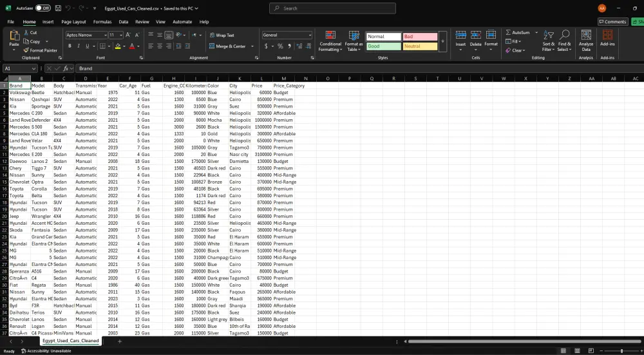Switch to the Formulas tab
644x355 pixels.
tap(102, 22)
